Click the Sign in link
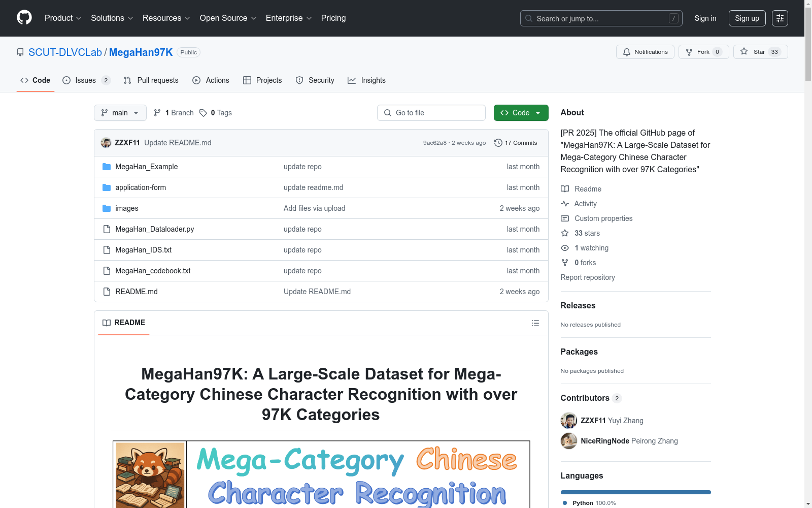The height and width of the screenshot is (508, 812). coord(705,18)
